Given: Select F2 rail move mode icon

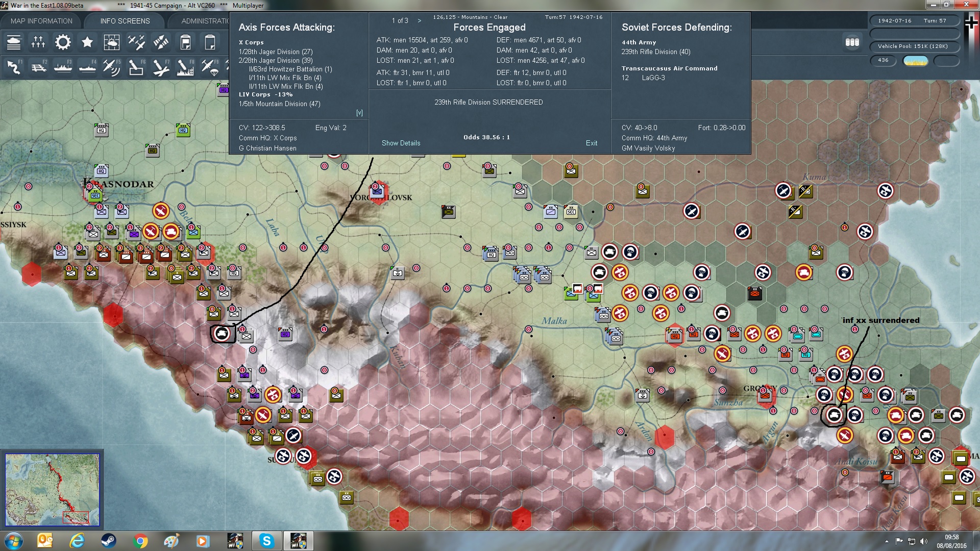Looking at the screenshot, I should [38, 67].
